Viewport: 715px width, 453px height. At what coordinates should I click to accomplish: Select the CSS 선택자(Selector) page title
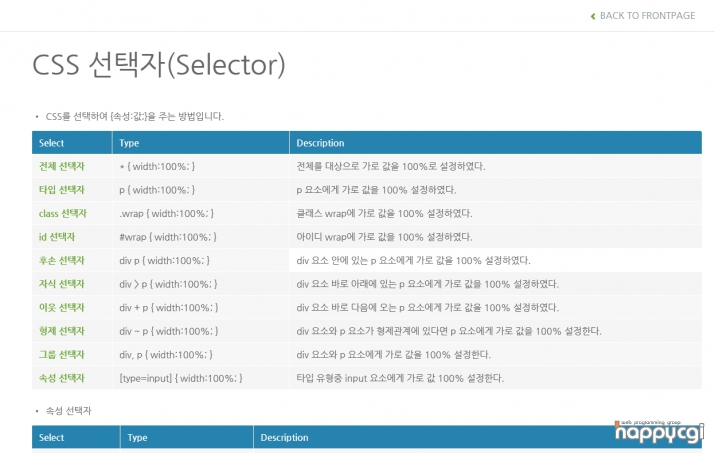coord(159,65)
